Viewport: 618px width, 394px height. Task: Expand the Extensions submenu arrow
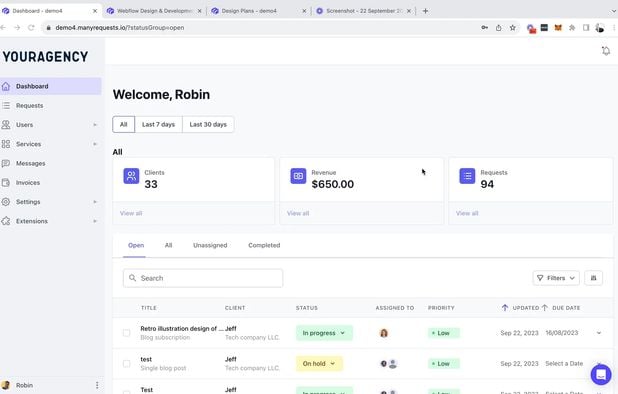pyautogui.click(x=95, y=221)
